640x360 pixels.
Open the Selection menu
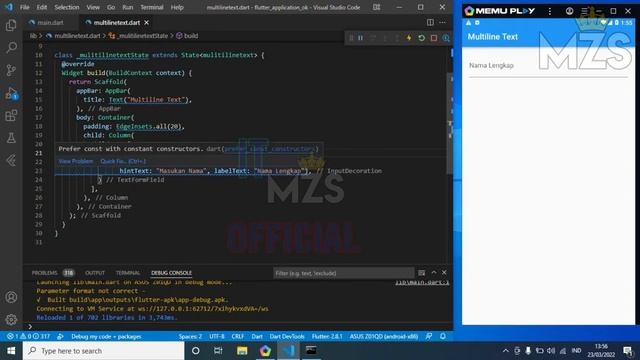pyautogui.click(x=67, y=7)
